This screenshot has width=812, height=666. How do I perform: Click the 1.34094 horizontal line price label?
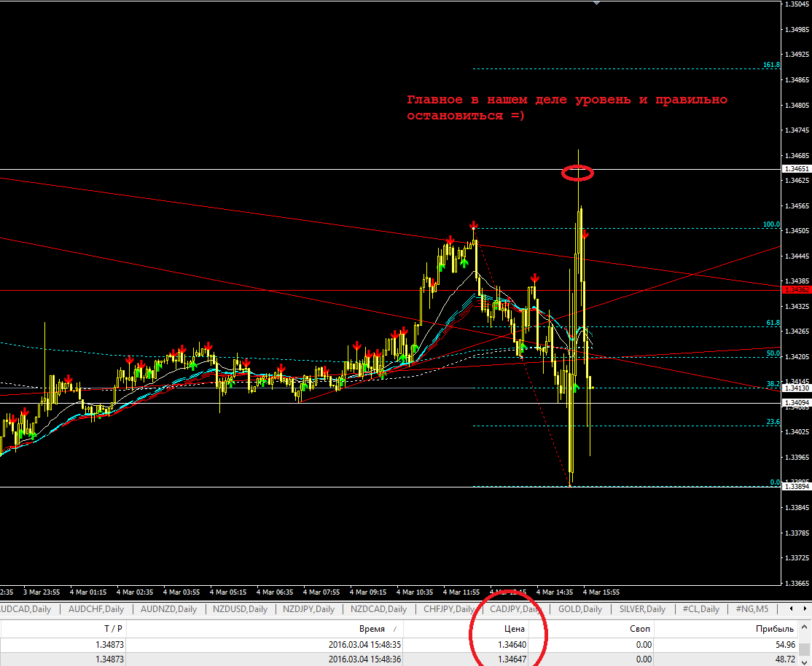(797, 402)
